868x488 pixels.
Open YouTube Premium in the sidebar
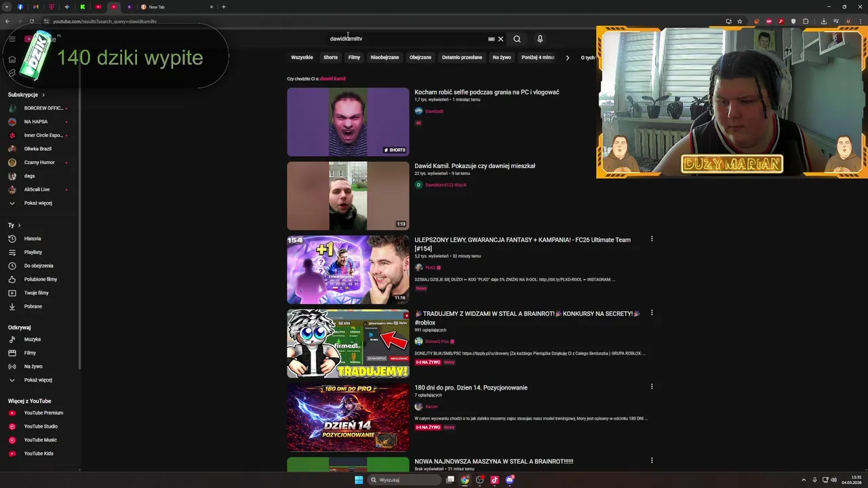click(x=39, y=413)
